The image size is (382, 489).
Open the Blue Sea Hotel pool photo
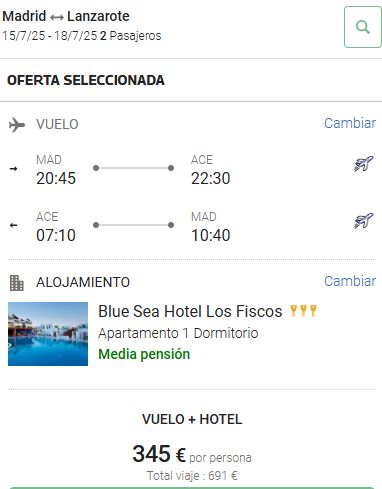point(48,334)
